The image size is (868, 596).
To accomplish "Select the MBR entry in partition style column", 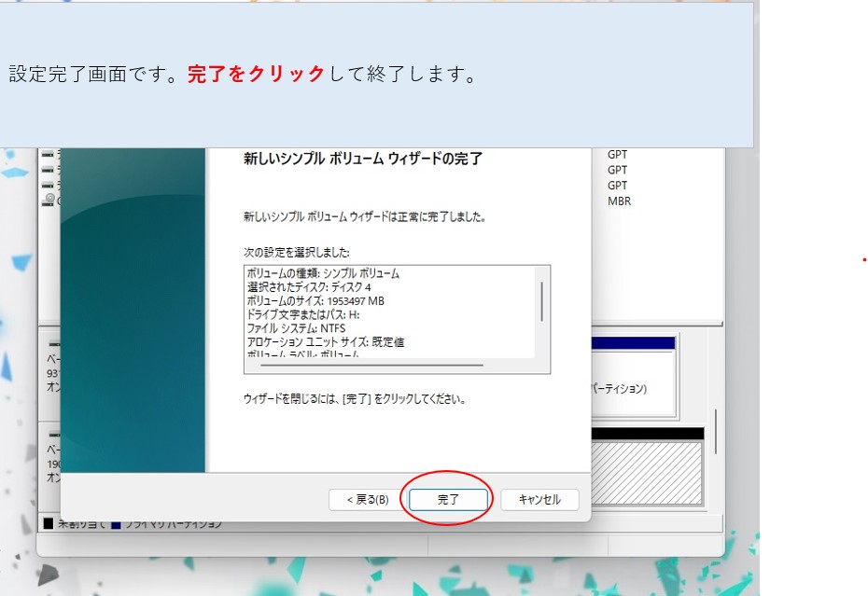I will 619,201.
